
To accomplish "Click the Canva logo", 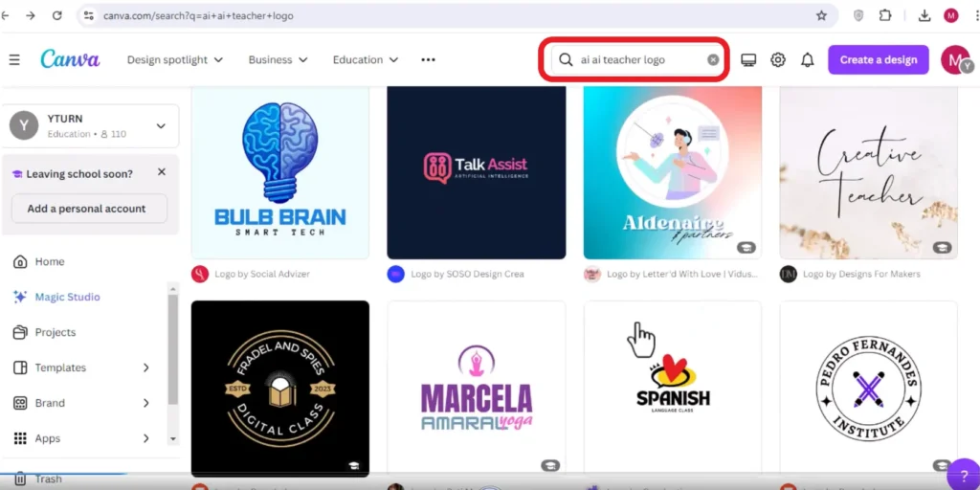I will click(x=70, y=59).
